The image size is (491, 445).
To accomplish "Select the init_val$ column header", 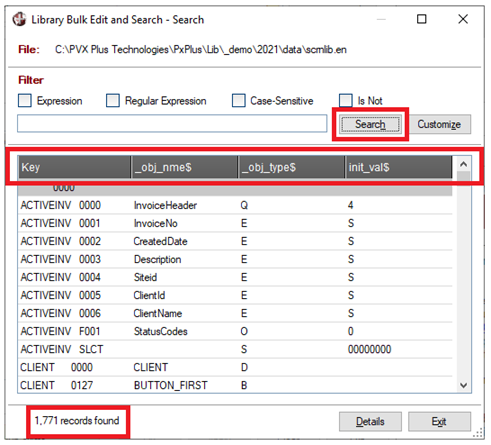I will [399, 167].
